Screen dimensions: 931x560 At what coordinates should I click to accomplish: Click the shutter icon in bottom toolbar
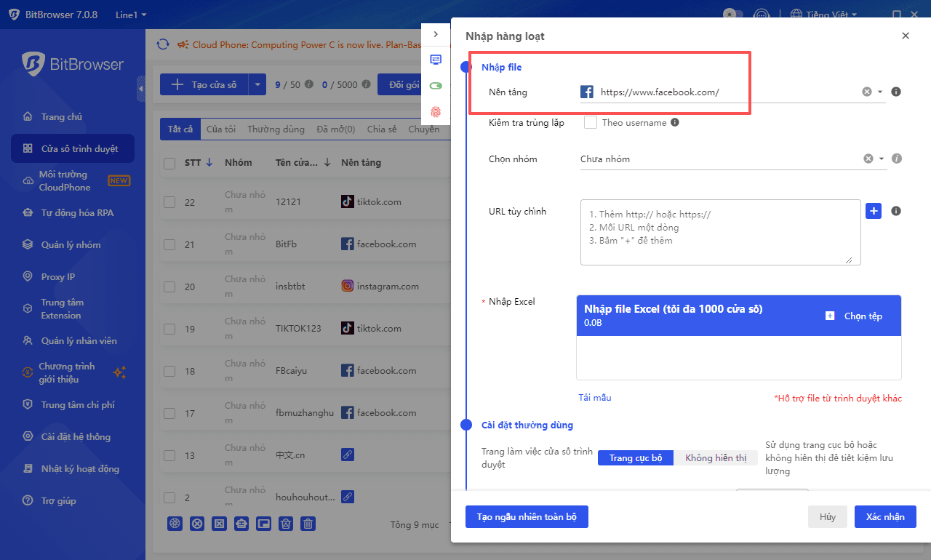(175, 524)
